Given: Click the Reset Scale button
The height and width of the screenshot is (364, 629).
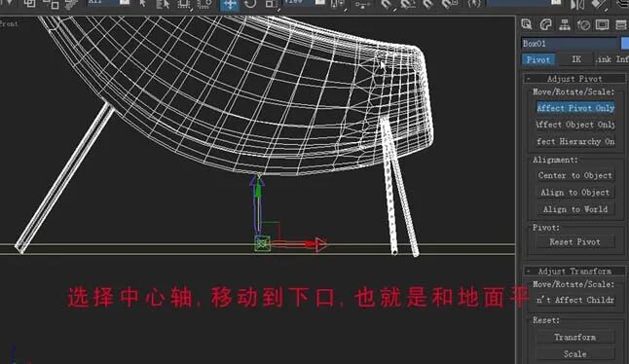Looking at the screenshot, I should [575, 354].
